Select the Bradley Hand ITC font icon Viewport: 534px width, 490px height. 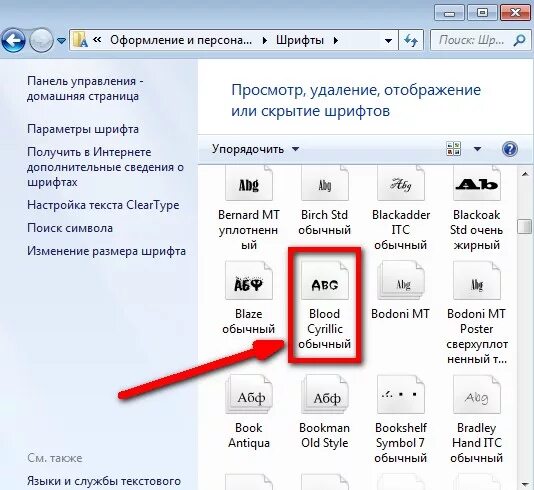click(476, 394)
